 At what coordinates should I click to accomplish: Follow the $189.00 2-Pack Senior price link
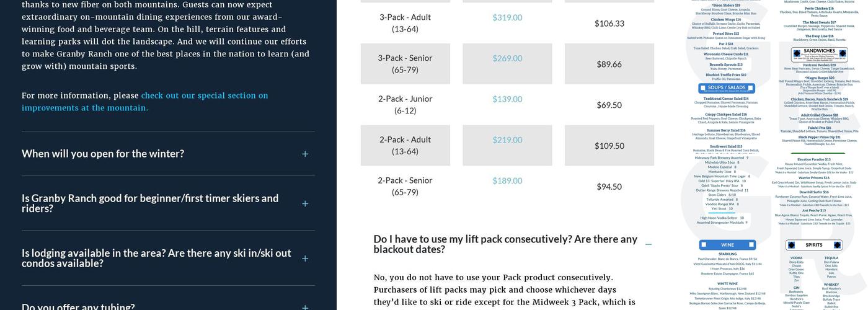coord(507,181)
